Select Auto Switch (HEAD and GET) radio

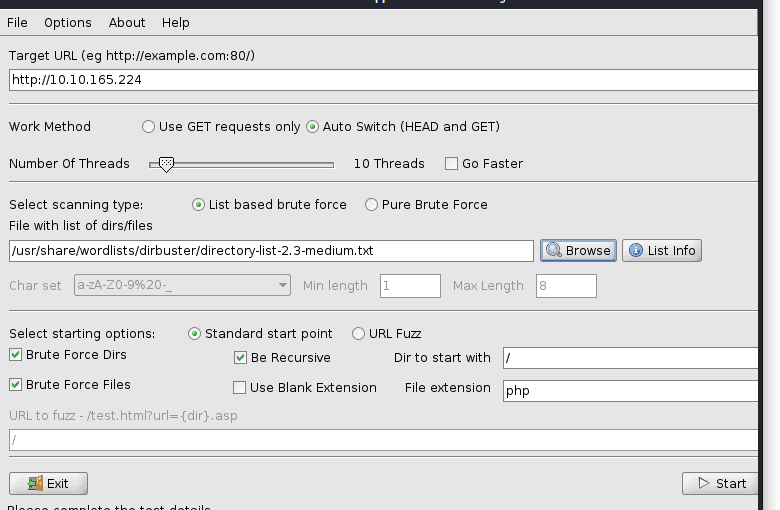coord(312,127)
